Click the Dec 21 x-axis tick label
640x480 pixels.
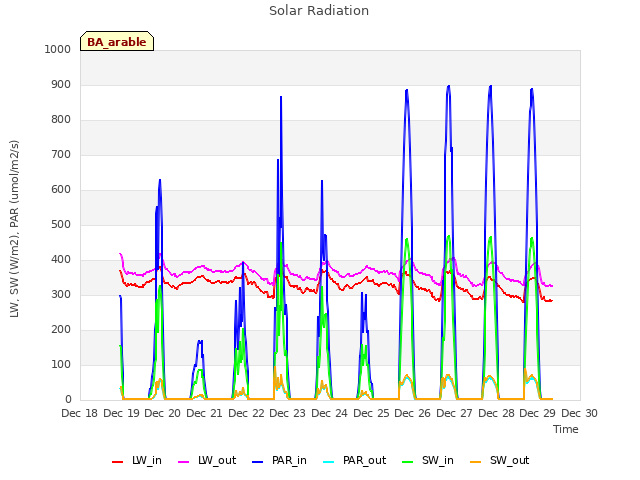click(204, 413)
